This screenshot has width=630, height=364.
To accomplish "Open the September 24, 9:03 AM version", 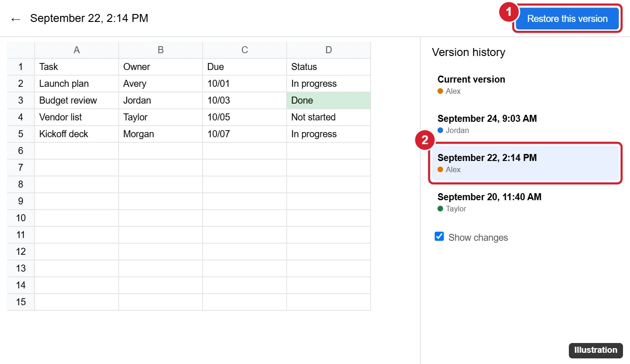I will point(525,124).
